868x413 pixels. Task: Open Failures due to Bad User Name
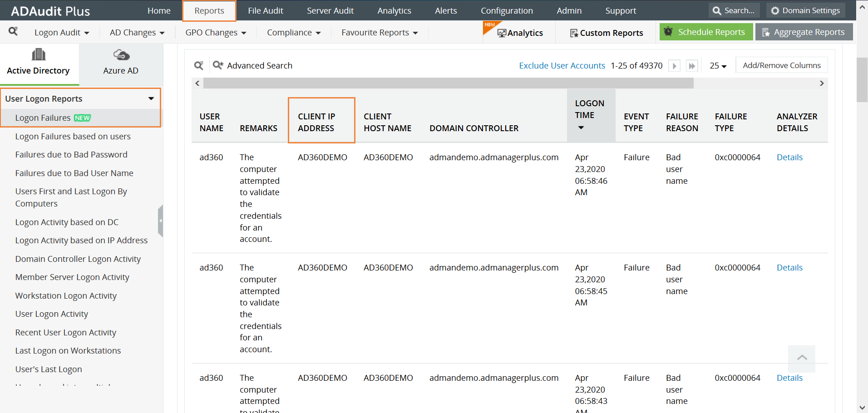click(x=74, y=173)
